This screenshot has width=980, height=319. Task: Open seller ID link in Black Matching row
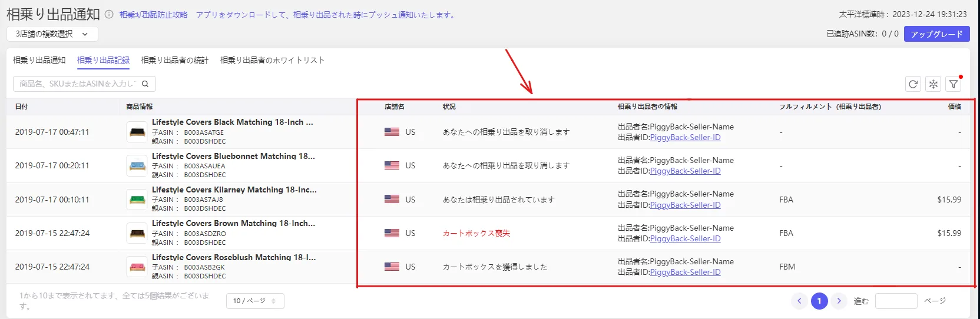[x=685, y=137]
